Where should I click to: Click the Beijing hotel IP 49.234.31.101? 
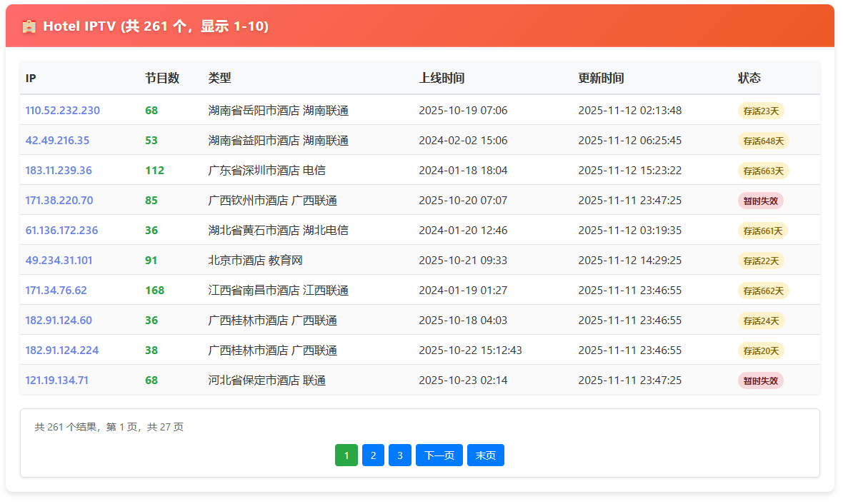coord(59,261)
